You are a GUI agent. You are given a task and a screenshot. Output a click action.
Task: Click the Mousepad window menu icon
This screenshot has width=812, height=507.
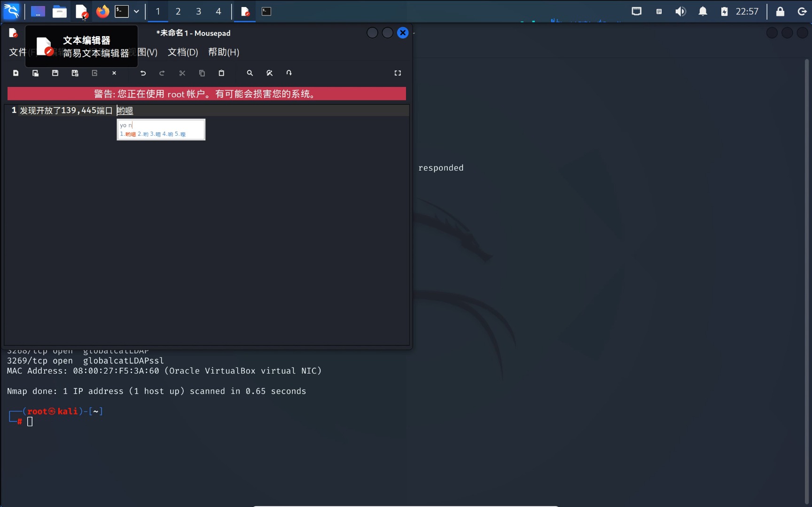click(x=13, y=33)
